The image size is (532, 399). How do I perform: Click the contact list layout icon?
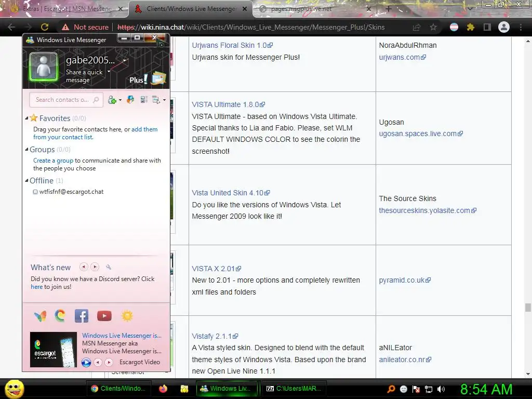click(144, 99)
